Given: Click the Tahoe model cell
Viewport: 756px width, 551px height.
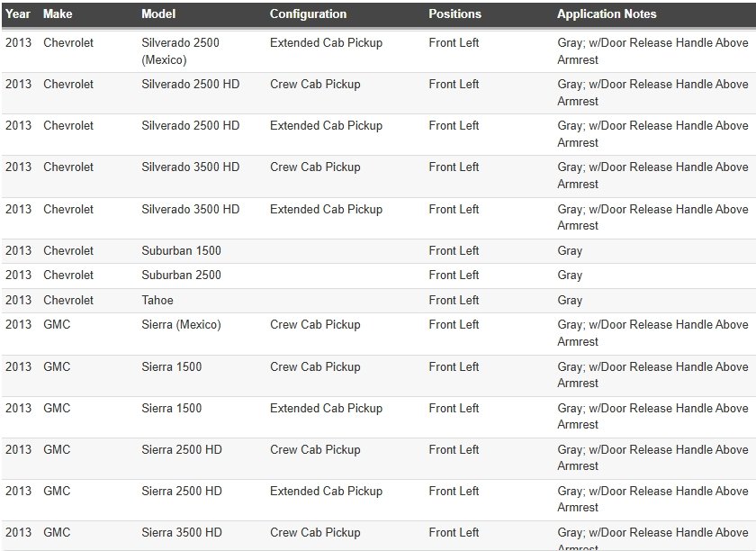Looking at the screenshot, I should click(157, 301).
